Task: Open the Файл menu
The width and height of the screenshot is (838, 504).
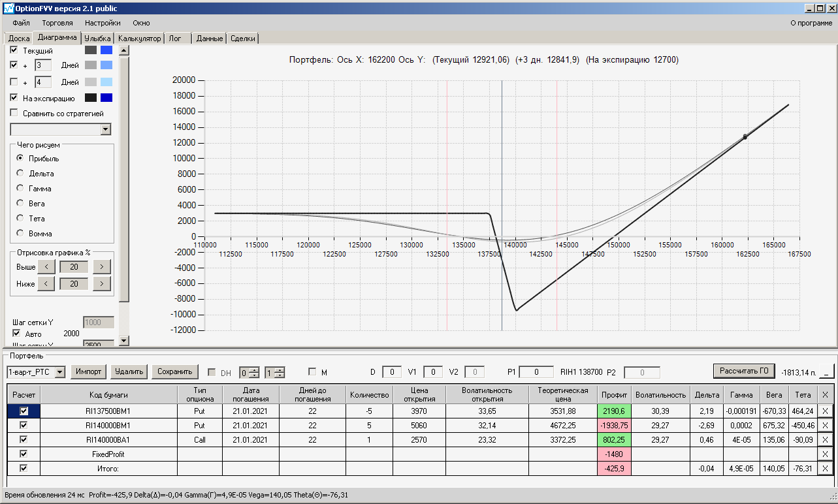Action: (x=22, y=23)
